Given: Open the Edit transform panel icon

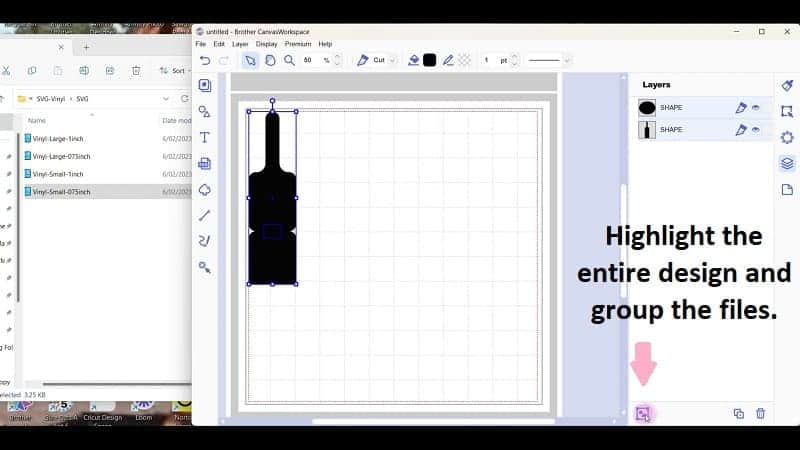Looking at the screenshot, I should [x=787, y=111].
